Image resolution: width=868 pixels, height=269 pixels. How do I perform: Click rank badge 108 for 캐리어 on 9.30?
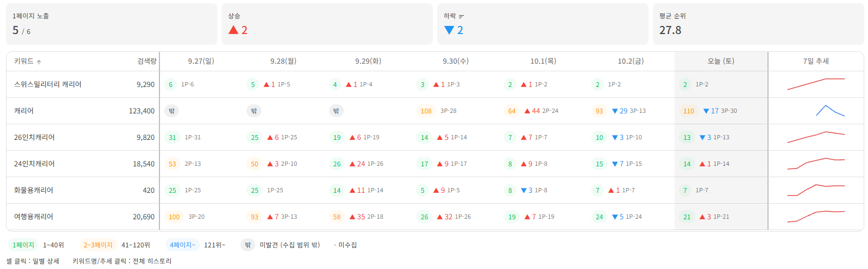click(426, 111)
